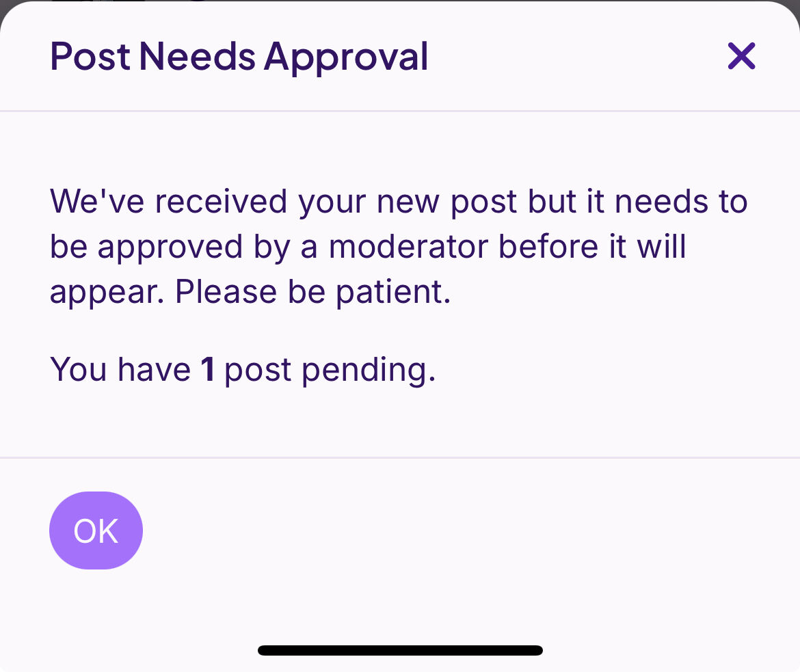Image resolution: width=800 pixels, height=672 pixels.
Task: Click the divider line below the title
Action: click(x=400, y=111)
